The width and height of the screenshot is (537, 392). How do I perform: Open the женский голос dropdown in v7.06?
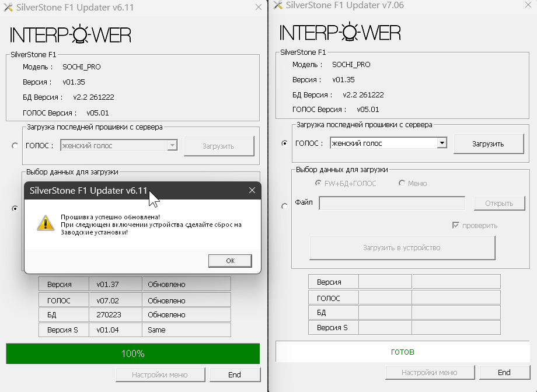[442, 143]
